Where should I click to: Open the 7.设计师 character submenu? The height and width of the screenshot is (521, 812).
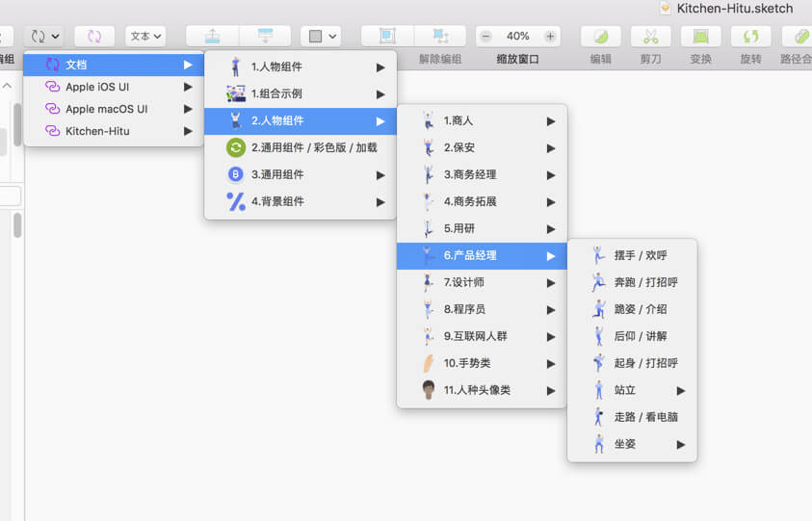[x=483, y=282]
